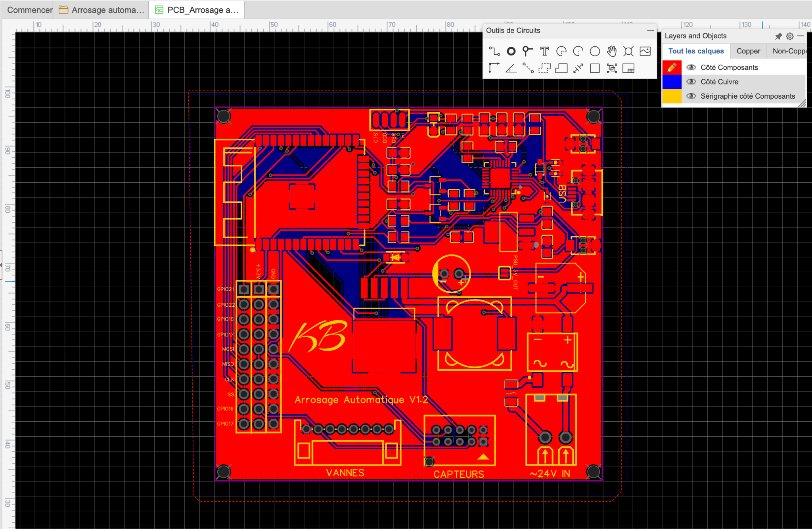812x529 pixels.
Task: Pick the Circle drawing tool
Action: [595, 51]
